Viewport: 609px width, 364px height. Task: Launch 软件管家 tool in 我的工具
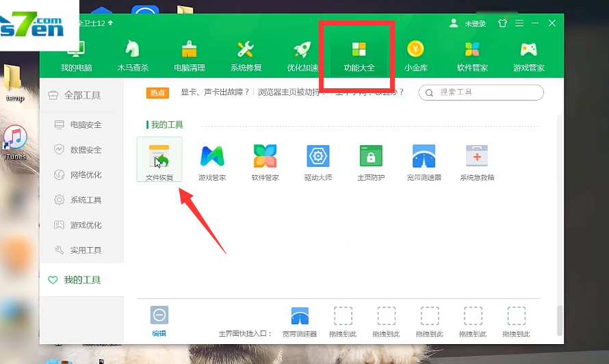pyautogui.click(x=265, y=162)
